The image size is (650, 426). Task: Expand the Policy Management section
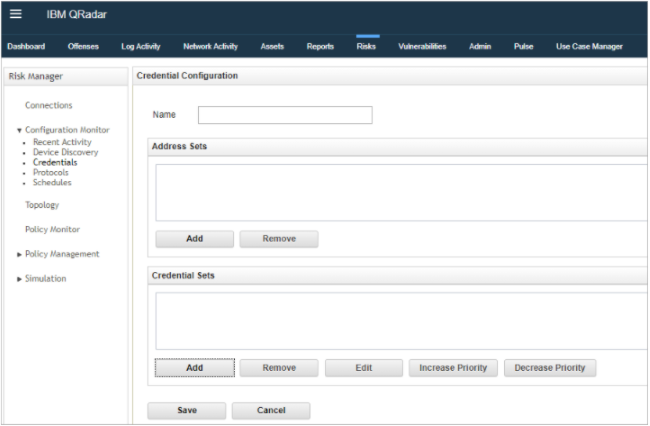pos(19,255)
